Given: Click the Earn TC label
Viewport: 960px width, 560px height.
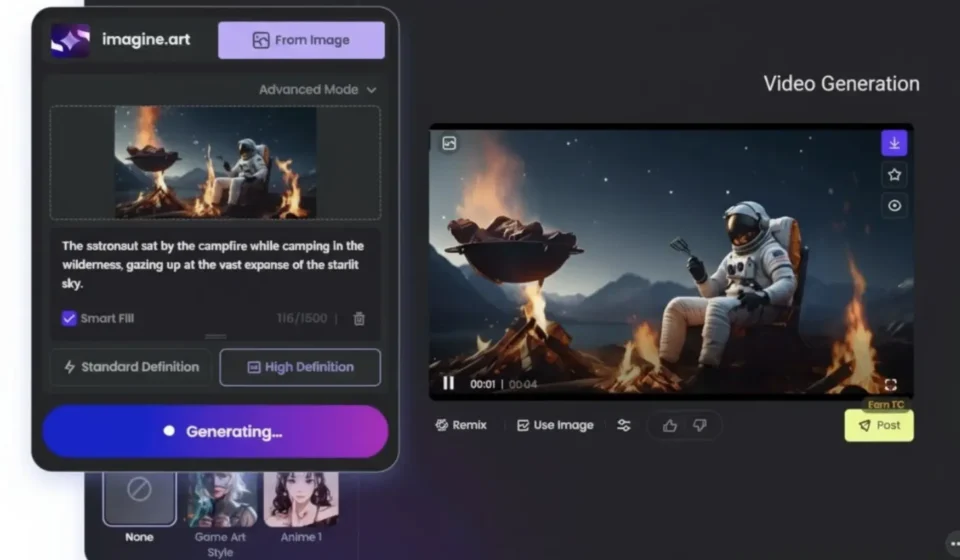Looking at the screenshot, I should coord(886,405).
